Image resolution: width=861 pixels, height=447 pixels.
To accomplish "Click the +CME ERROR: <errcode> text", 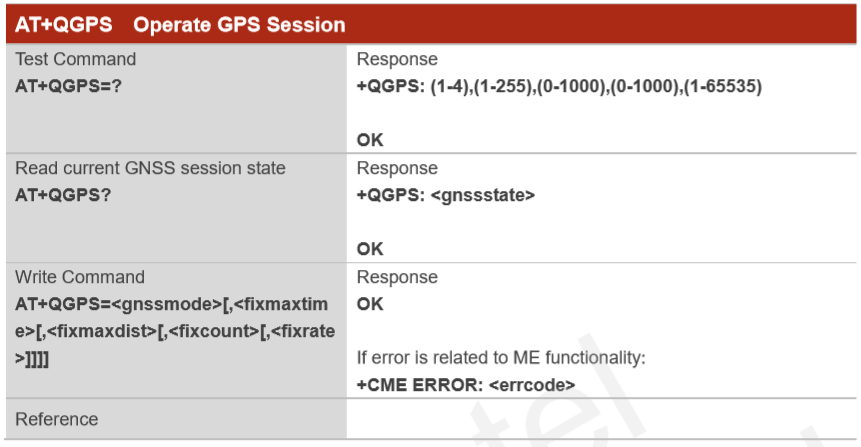I will click(x=466, y=385).
